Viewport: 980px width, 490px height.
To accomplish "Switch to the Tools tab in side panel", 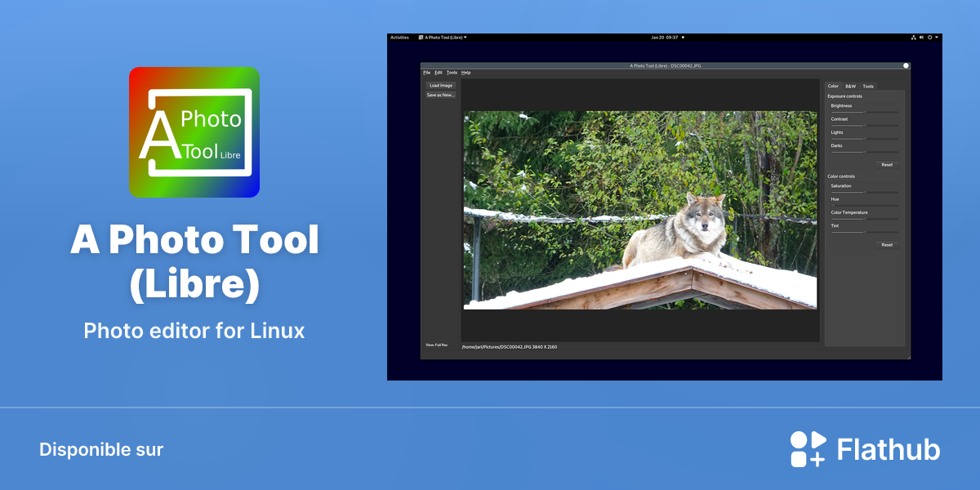I will (x=868, y=86).
